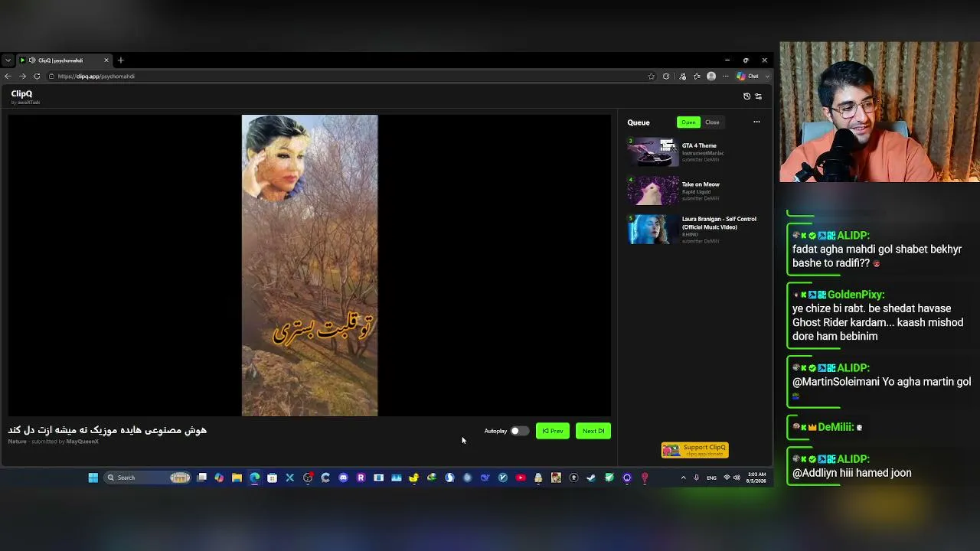980x551 pixels.
Task: Open Microsoft Edge from the taskbar
Action: tap(254, 478)
